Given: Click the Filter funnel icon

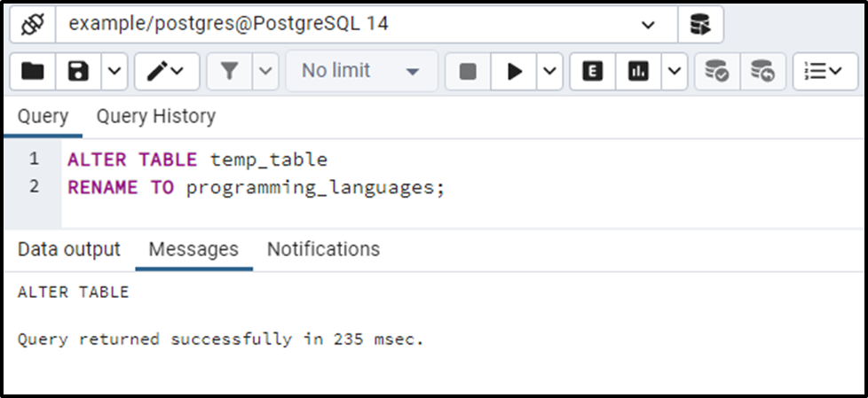Looking at the screenshot, I should 230,71.
